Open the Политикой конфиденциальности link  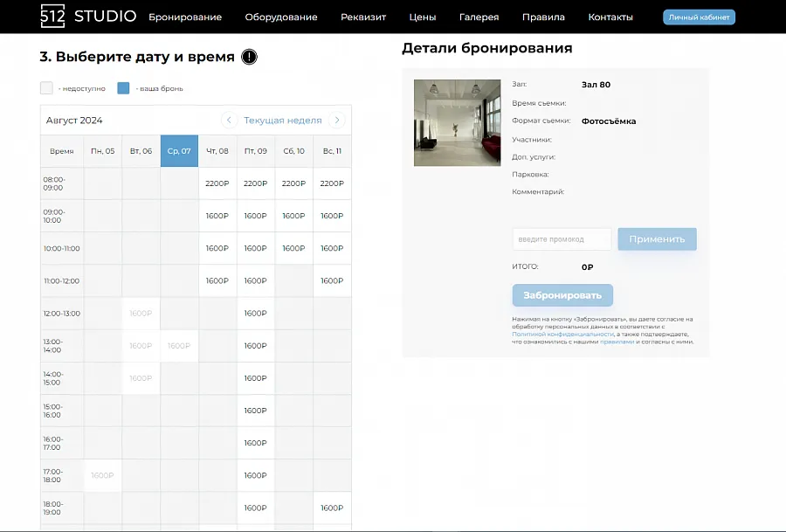click(x=563, y=334)
